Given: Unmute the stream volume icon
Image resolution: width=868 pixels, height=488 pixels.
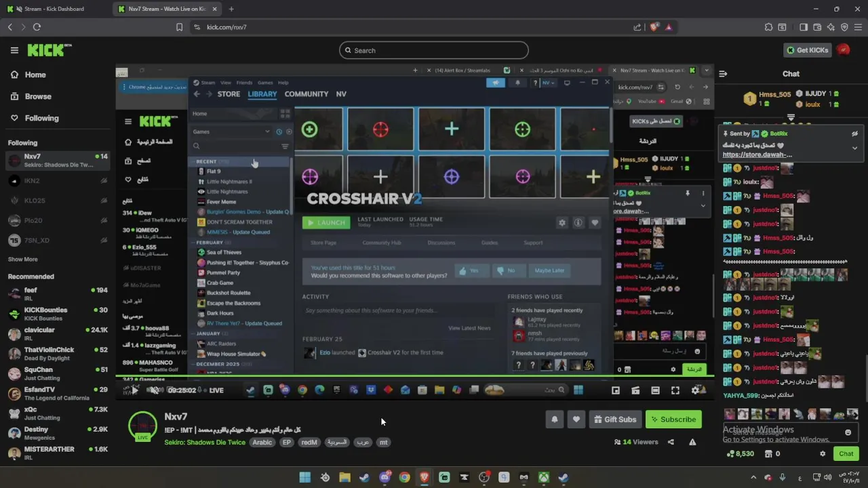Looking at the screenshot, I should pyautogui.click(x=154, y=390).
